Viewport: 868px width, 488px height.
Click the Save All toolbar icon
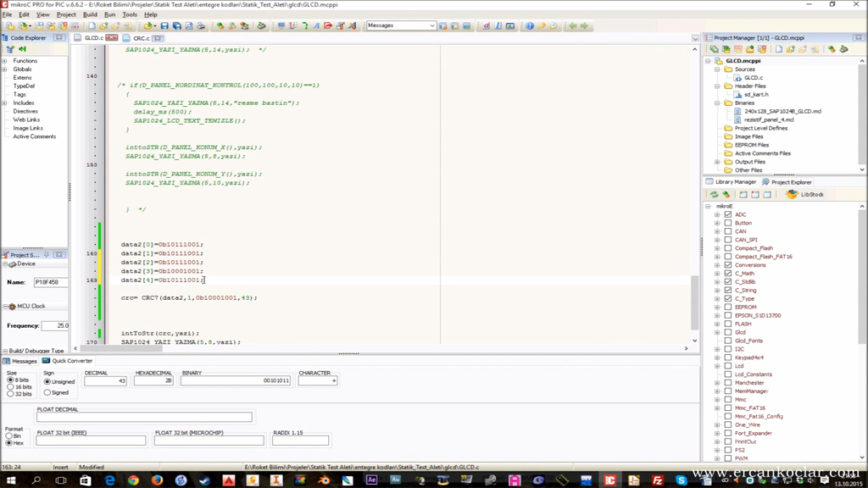click(176, 26)
